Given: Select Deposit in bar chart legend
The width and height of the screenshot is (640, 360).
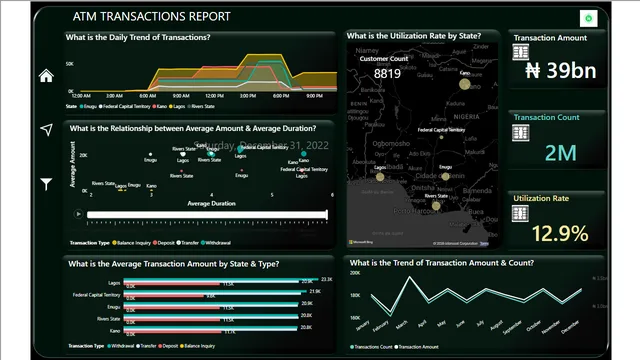Looking at the screenshot, I should click(x=168, y=346).
